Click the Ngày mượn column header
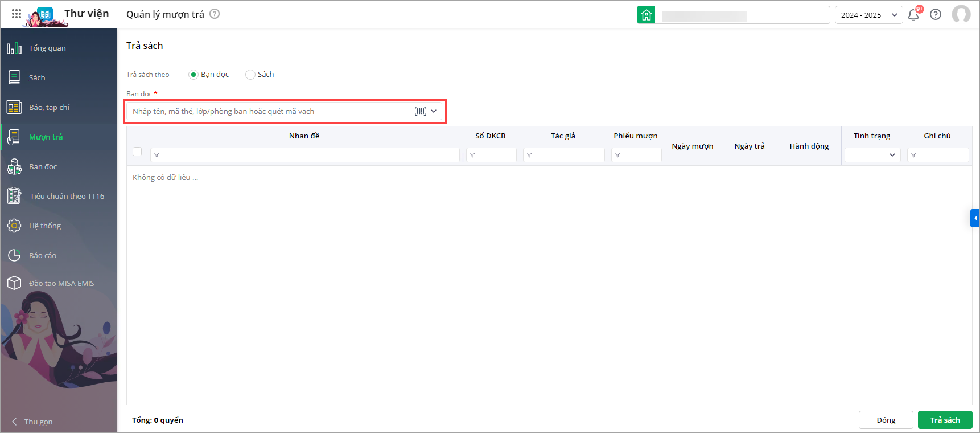This screenshot has width=980, height=433. (x=693, y=146)
